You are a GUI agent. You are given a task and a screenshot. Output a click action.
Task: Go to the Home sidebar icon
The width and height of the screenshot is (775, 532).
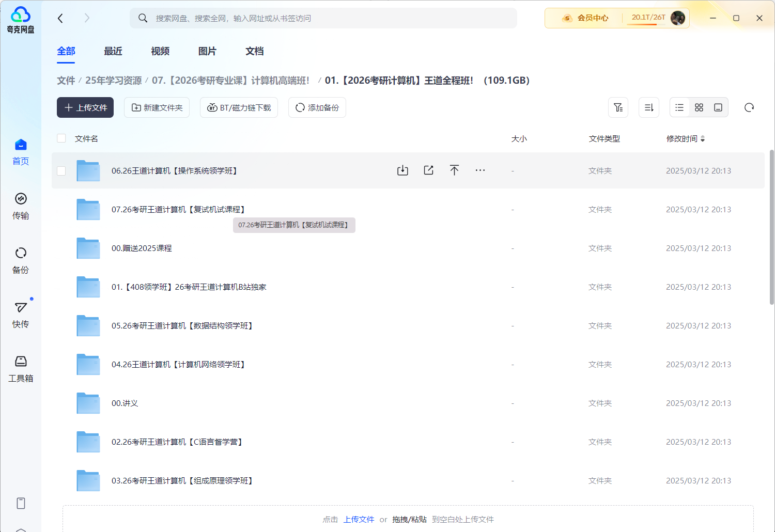tap(21, 152)
